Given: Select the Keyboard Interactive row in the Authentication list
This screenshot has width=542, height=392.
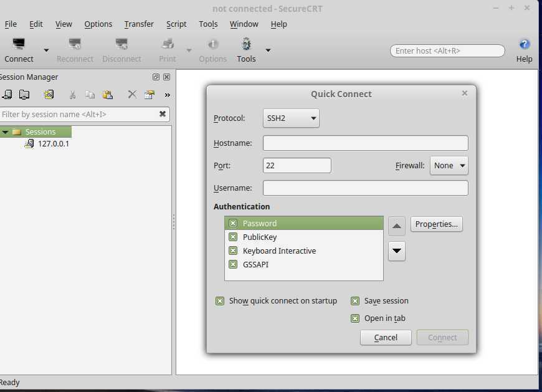Looking at the screenshot, I should point(304,251).
